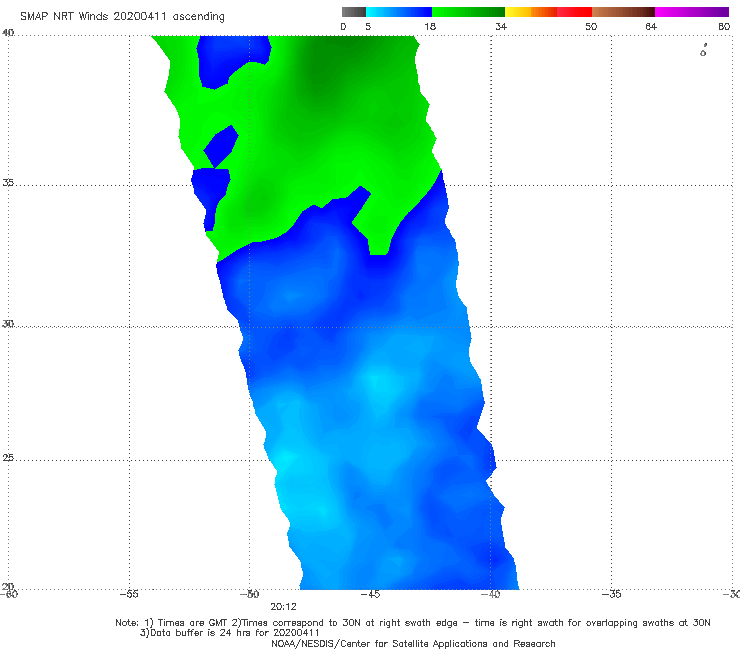Pick the brown segment of the colorbar
This screenshot has height=650, width=740.
point(623,12)
